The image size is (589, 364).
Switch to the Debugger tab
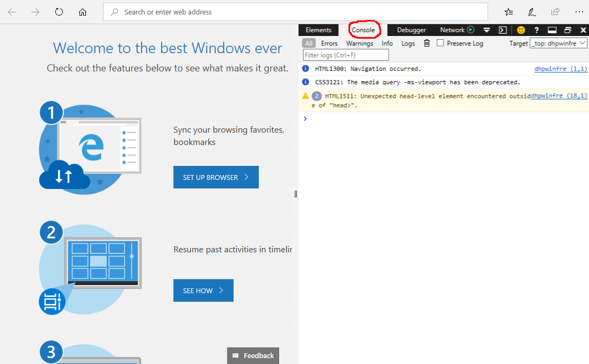[411, 30]
